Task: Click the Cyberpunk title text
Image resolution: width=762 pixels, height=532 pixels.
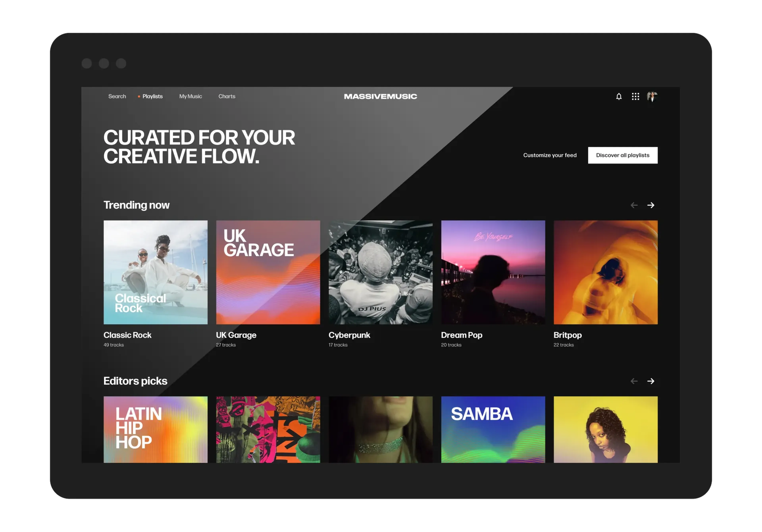Action: pos(349,335)
